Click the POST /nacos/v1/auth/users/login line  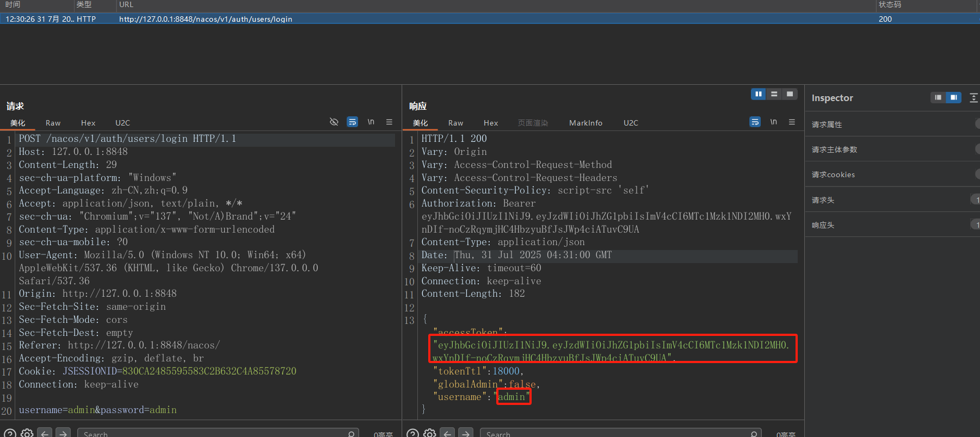pyautogui.click(x=127, y=139)
